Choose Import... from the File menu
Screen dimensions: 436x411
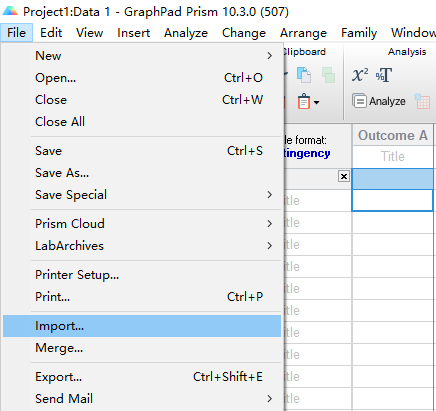142,326
